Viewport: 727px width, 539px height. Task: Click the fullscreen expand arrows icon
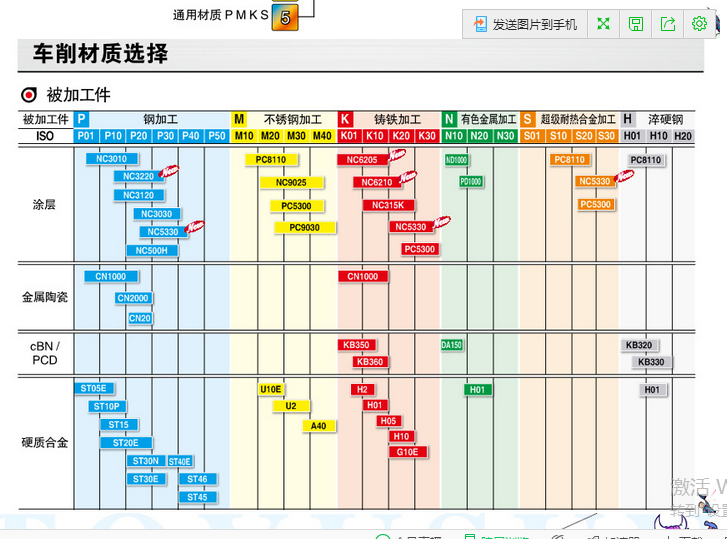pyautogui.click(x=603, y=24)
